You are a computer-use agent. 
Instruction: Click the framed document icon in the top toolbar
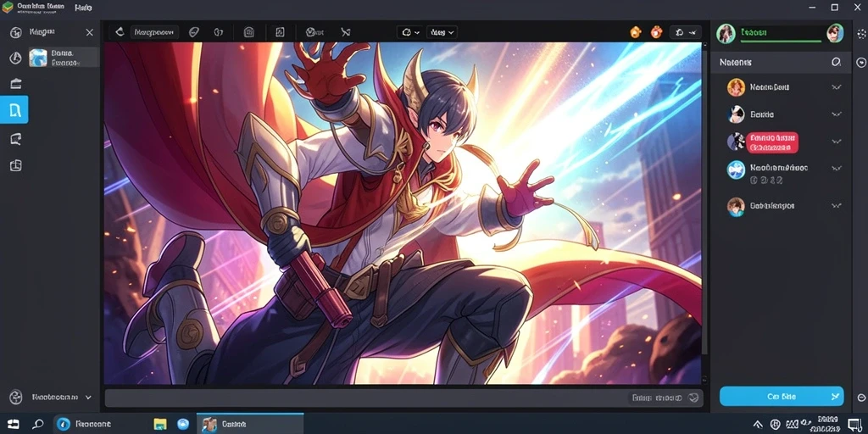pos(280,32)
